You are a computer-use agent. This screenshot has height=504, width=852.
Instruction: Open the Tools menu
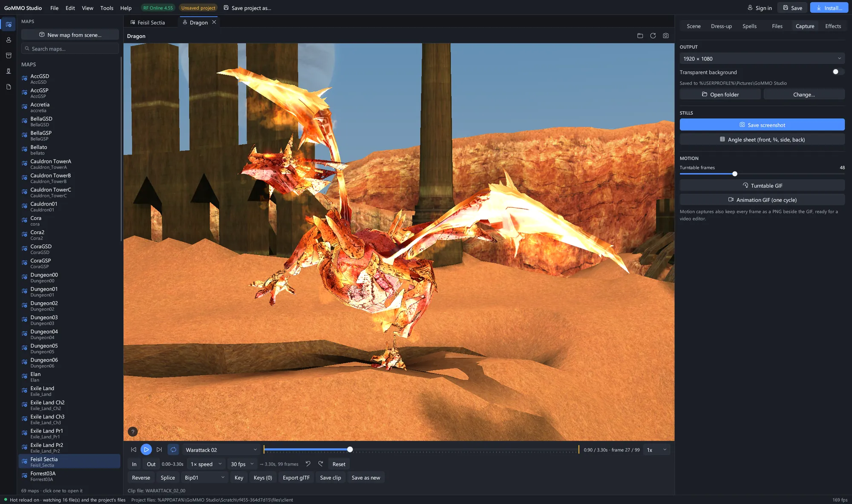coord(106,8)
